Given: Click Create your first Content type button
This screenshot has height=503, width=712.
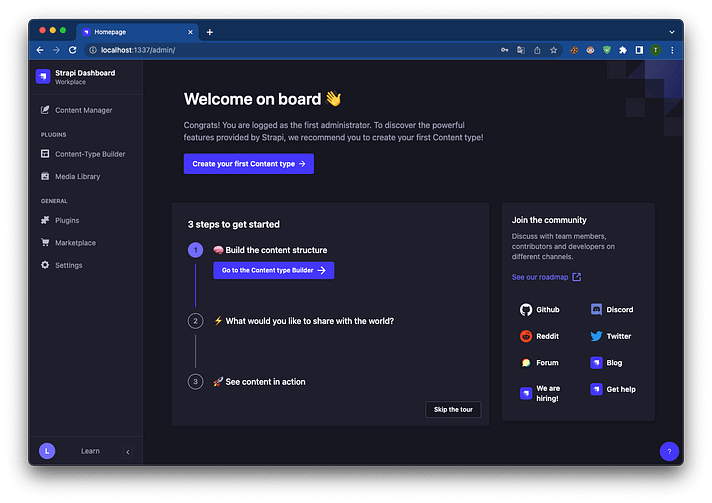Looking at the screenshot, I should (248, 163).
